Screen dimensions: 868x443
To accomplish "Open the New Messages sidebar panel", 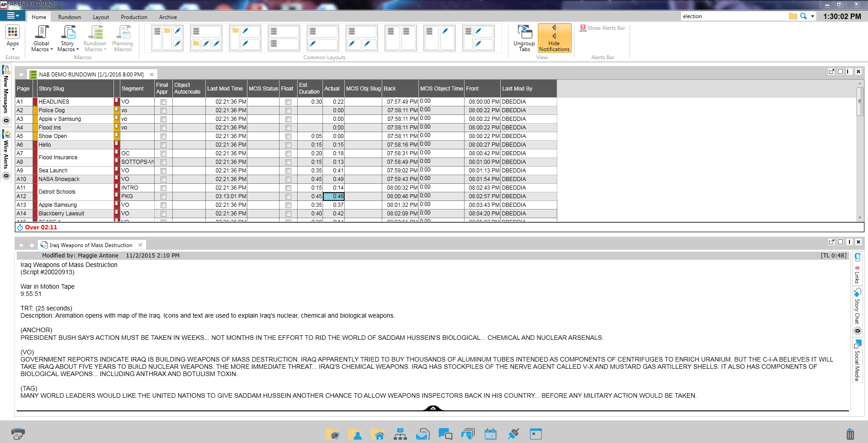I will coord(6,95).
